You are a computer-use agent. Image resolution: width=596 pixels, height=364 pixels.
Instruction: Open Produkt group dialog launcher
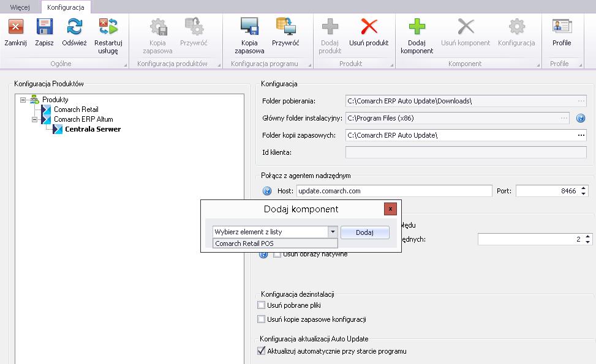[x=392, y=65]
